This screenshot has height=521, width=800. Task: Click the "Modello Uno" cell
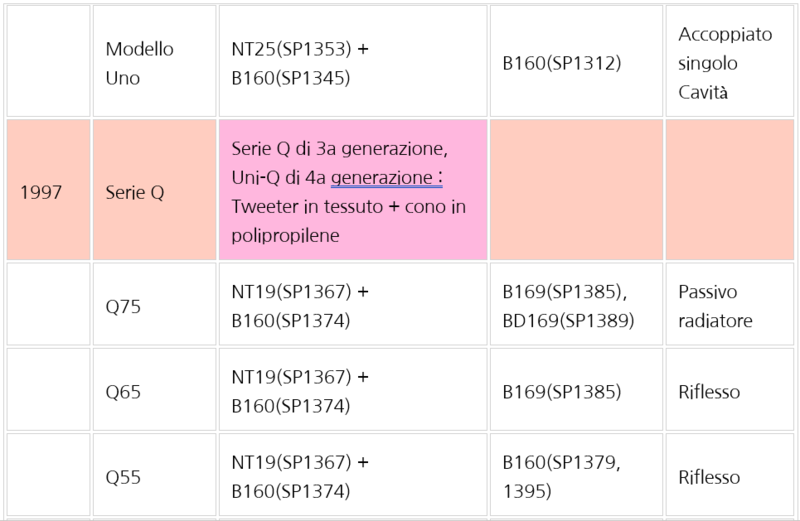[x=154, y=62]
